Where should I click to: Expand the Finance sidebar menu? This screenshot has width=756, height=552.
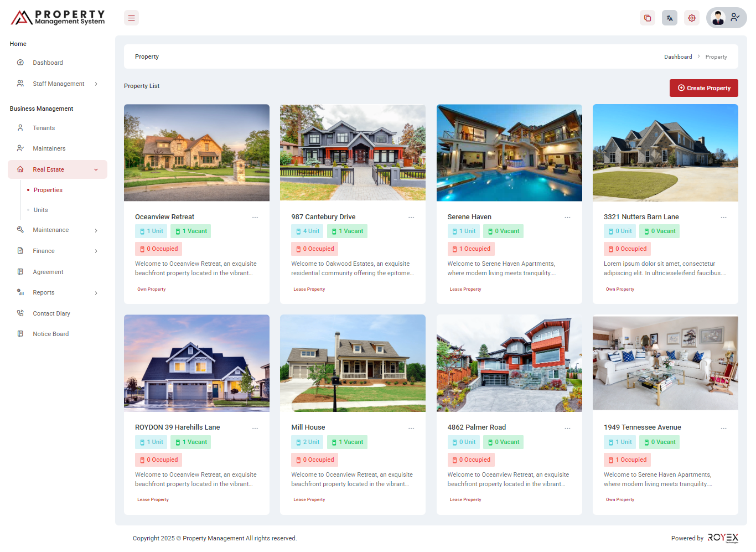[x=58, y=251]
